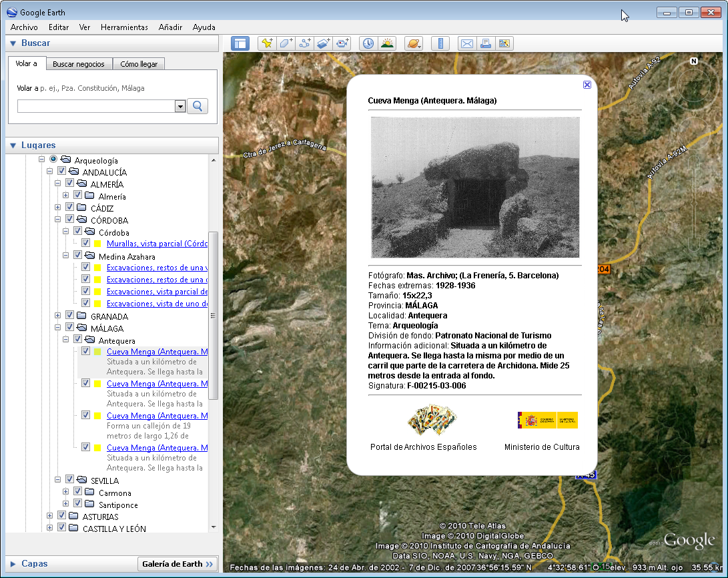This screenshot has width=728, height=578.
Task: Select the Arqueología radio button
Action: pyautogui.click(x=53, y=160)
